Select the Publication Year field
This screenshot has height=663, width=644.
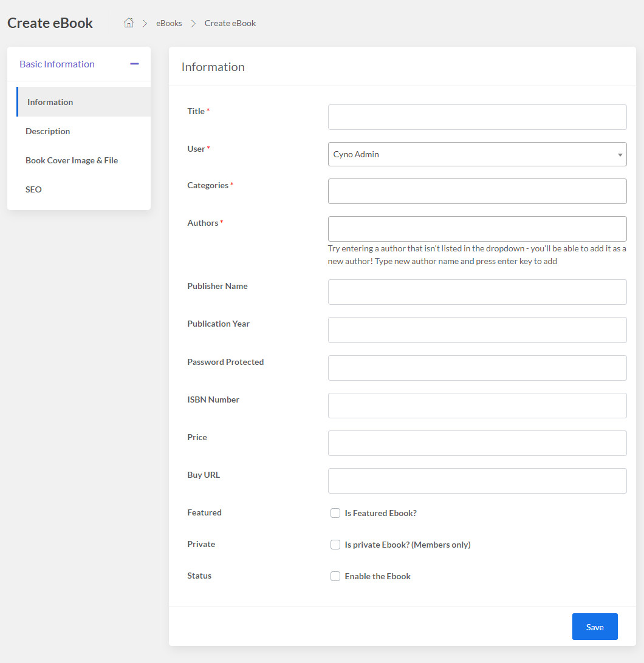click(477, 330)
